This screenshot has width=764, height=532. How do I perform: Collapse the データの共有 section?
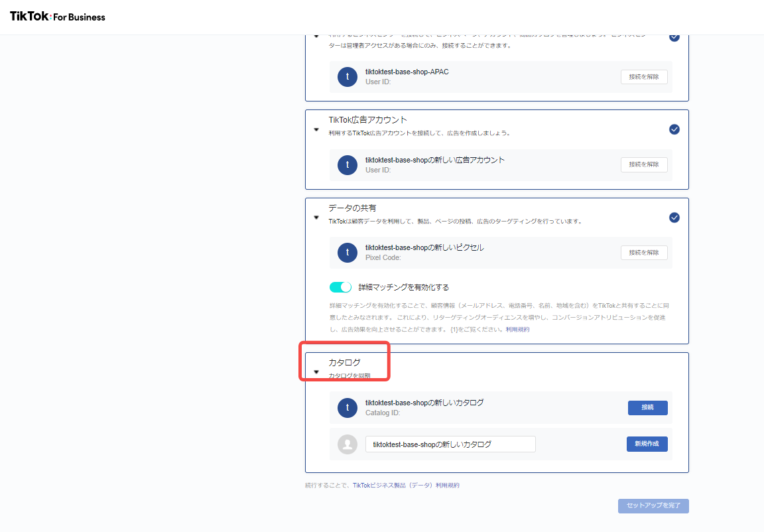316,217
